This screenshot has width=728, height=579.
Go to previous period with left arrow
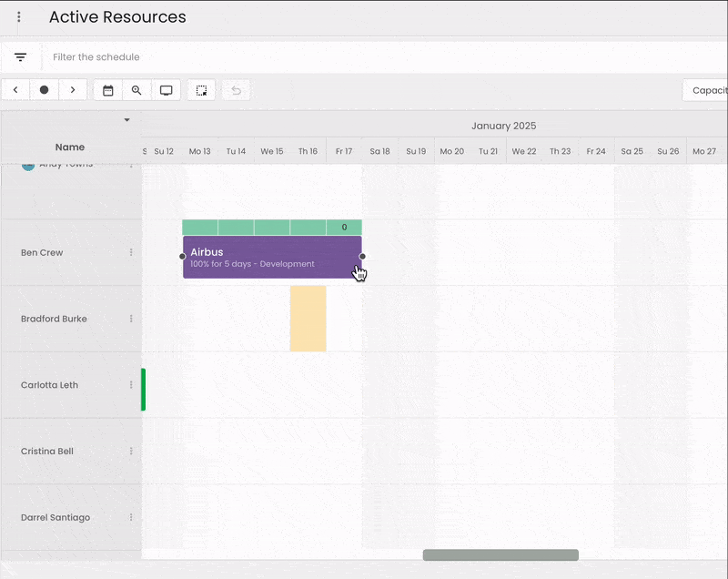(15, 89)
